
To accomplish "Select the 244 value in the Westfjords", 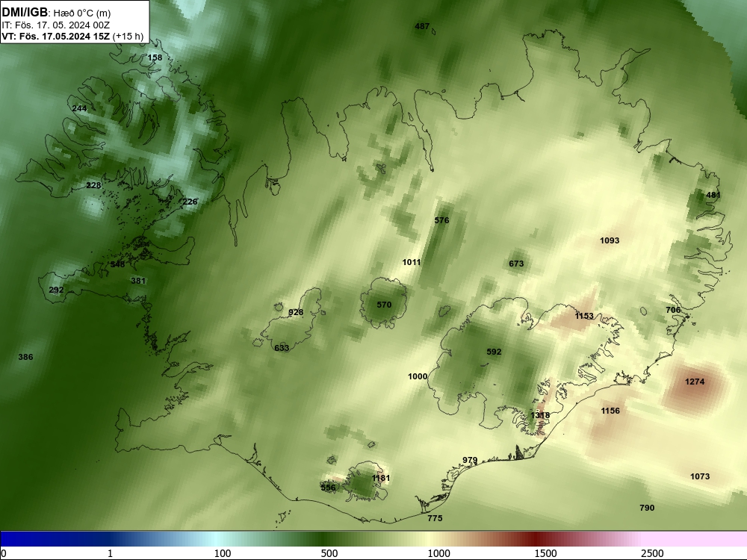I will click(x=79, y=108).
